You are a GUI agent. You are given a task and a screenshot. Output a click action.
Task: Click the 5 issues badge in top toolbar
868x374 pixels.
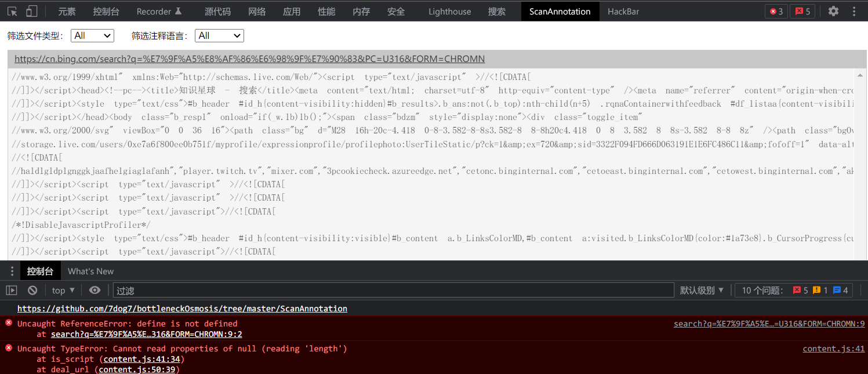coord(802,12)
